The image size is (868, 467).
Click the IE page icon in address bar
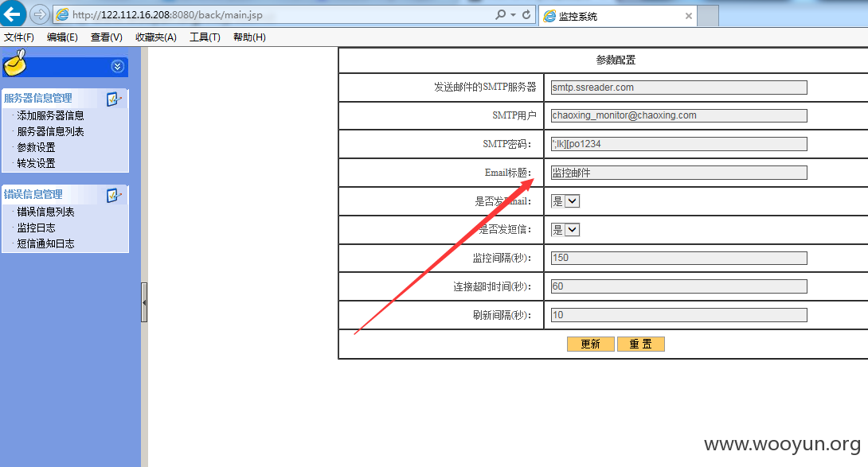click(63, 15)
